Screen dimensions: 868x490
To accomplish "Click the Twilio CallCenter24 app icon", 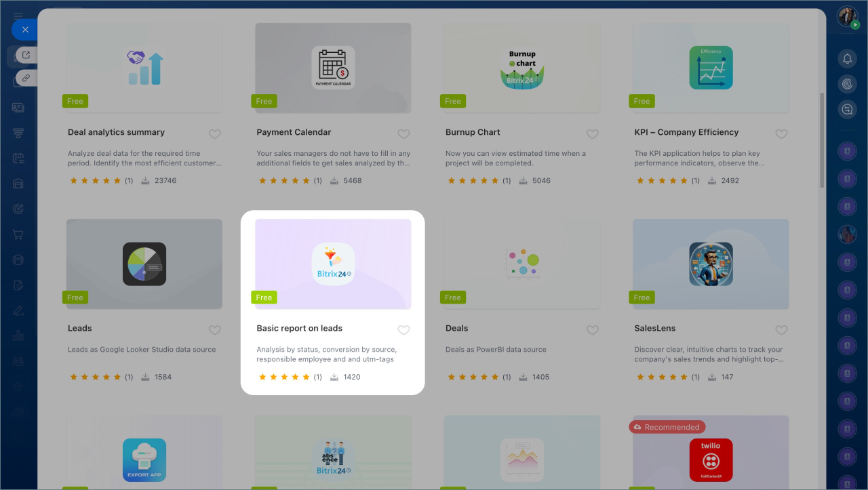I will (711, 460).
